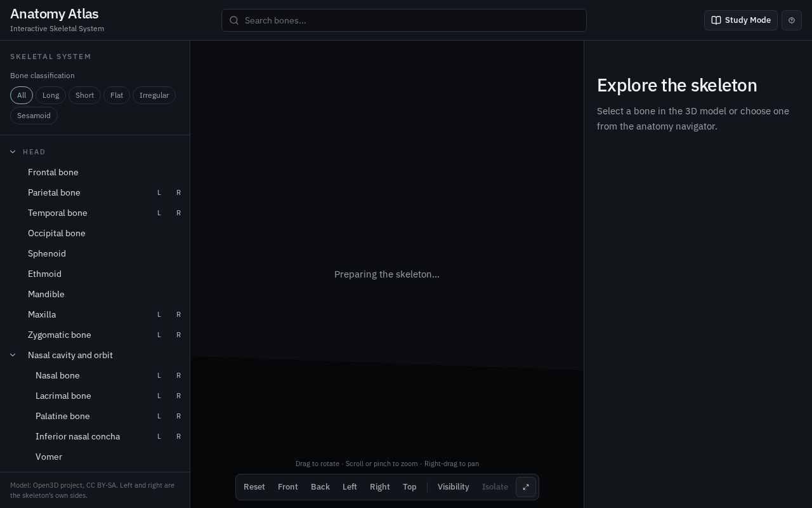Filter by Irregular bones
This screenshot has width=812, height=508.
point(154,95)
